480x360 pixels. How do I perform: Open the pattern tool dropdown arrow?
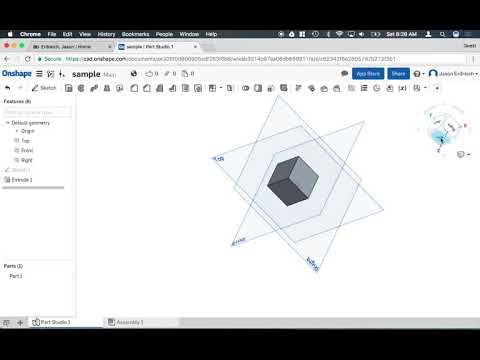[221, 88]
